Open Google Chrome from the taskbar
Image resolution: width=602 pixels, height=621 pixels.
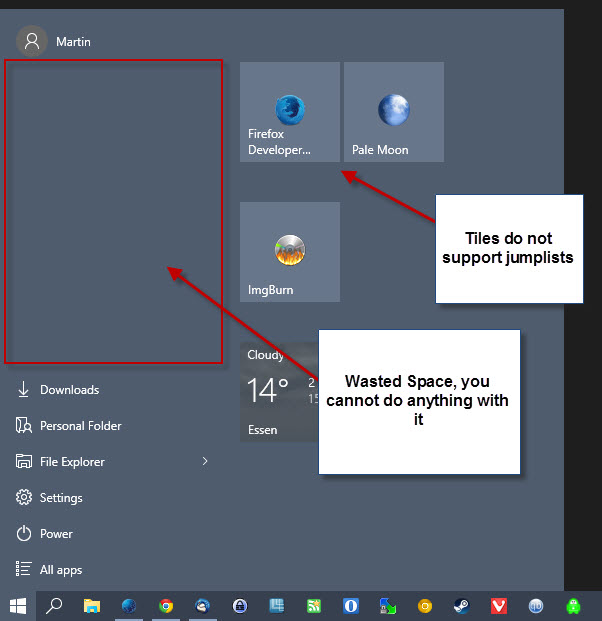click(166, 606)
